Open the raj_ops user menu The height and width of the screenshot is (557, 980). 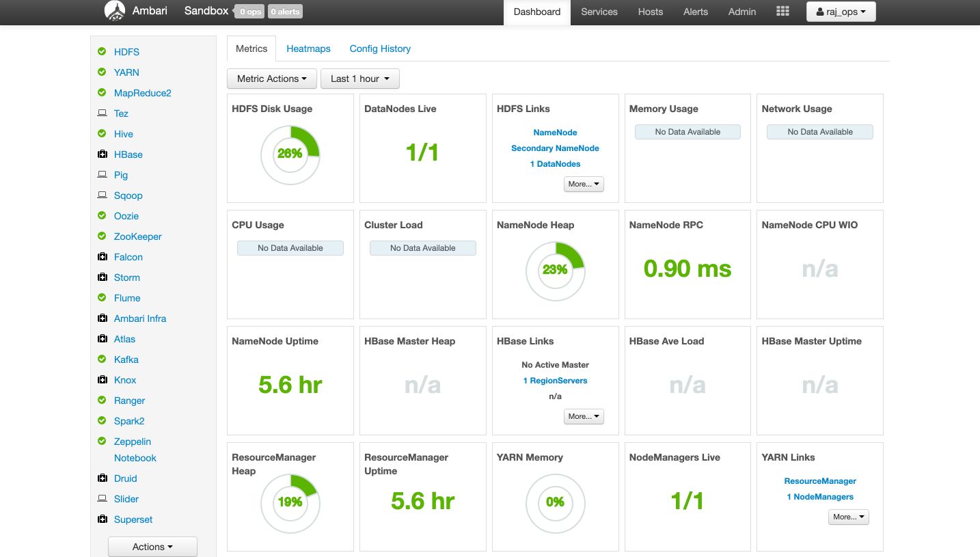[x=841, y=12]
